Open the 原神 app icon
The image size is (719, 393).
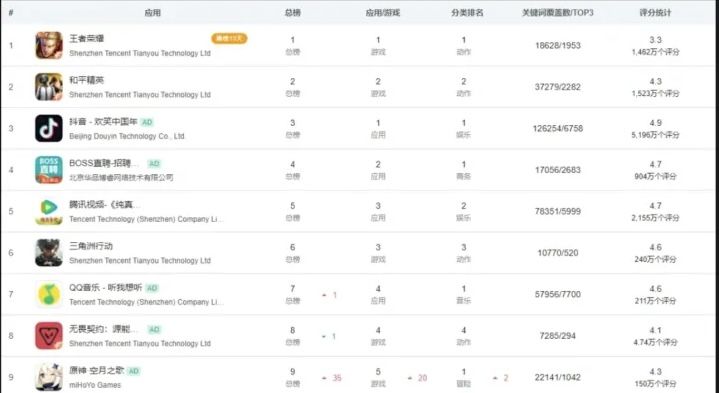pyautogui.click(x=49, y=377)
